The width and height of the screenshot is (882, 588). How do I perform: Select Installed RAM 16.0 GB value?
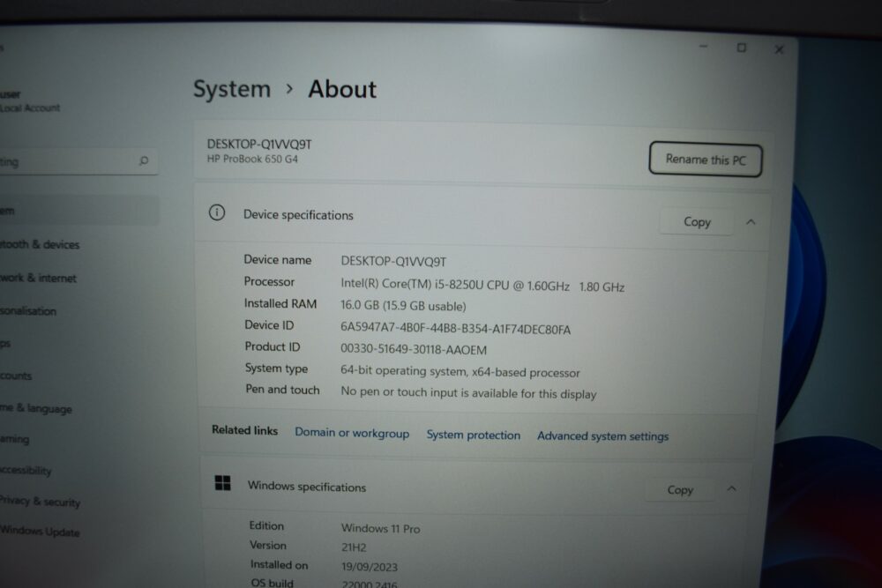(x=403, y=306)
